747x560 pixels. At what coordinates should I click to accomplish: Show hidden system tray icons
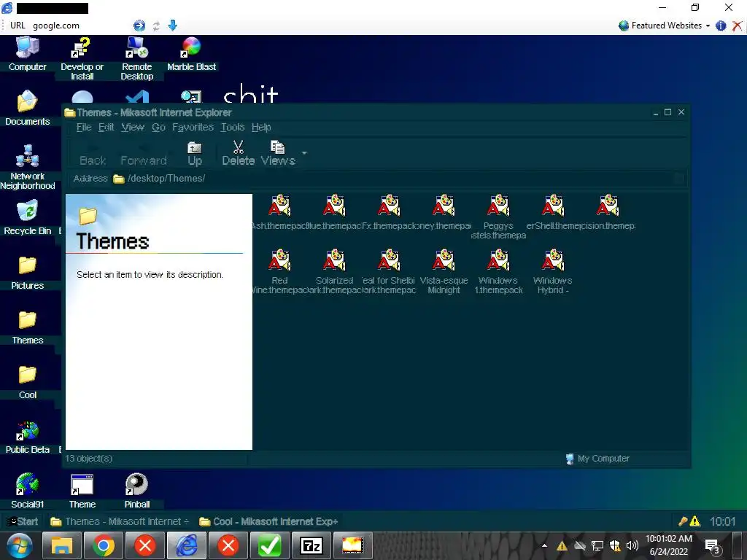(x=544, y=545)
